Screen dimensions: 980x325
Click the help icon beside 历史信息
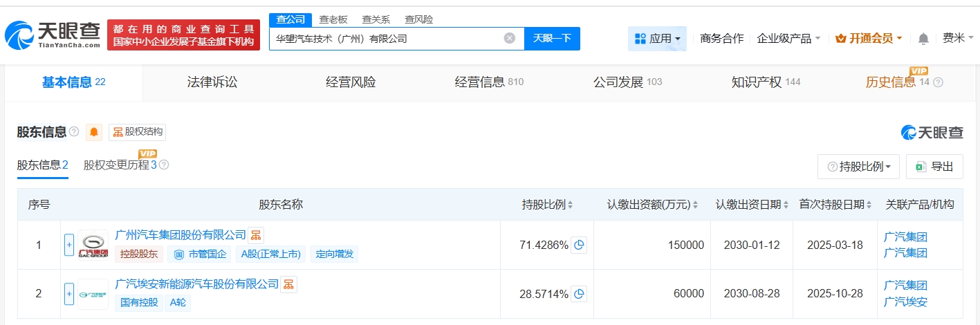click(x=938, y=82)
